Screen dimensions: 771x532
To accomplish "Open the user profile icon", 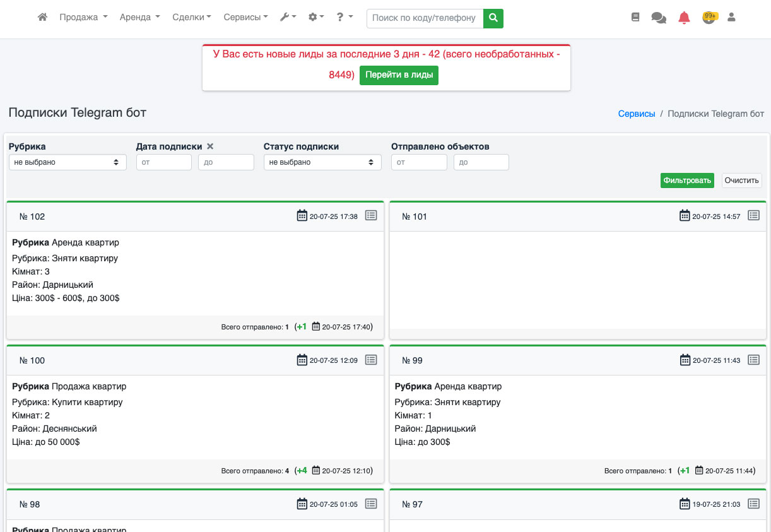I will coord(731,18).
